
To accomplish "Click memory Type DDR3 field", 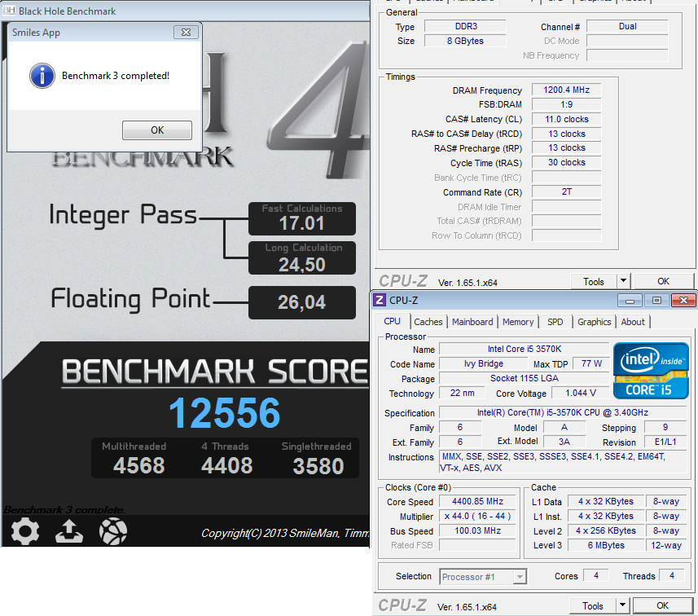I will click(x=466, y=26).
